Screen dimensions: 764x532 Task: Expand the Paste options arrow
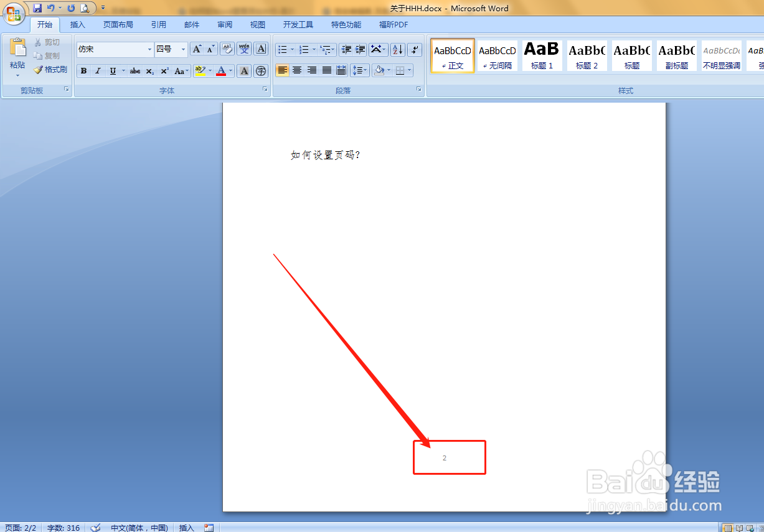tap(17, 75)
